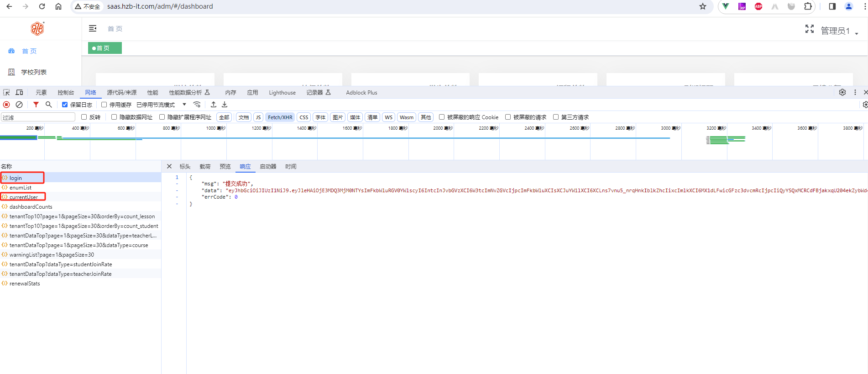Open the network search magnifier icon
This screenshot has width=868, height=374.
[x=49, y=105]
